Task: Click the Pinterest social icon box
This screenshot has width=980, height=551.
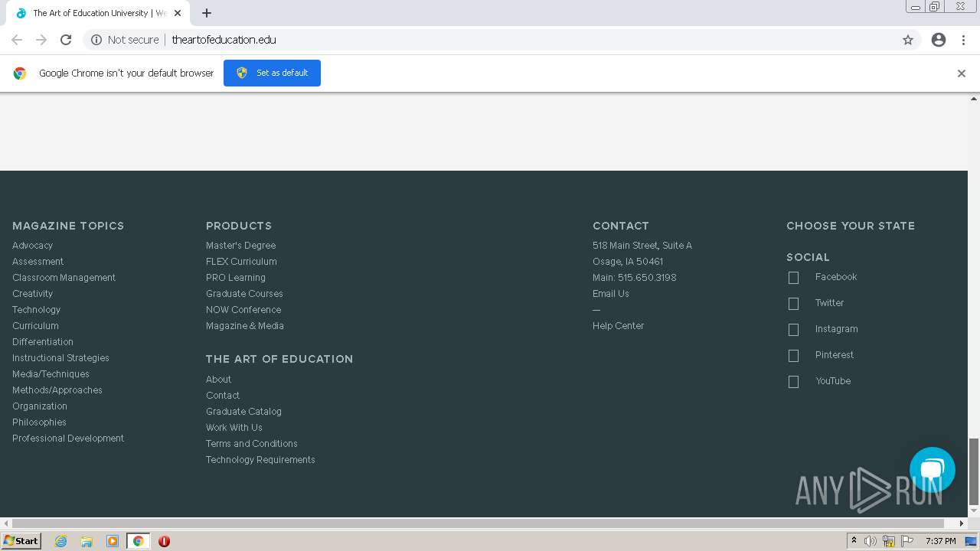Action: pyautogui.click(x=793, y=356)
